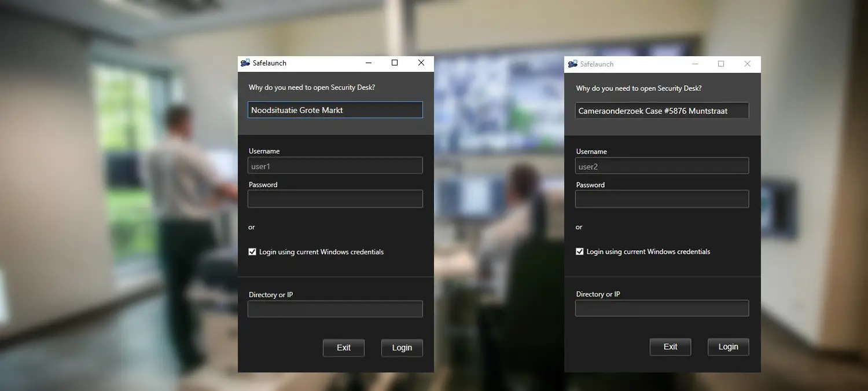
Task: Close the left Safelaunch window
Action: point(421,63)
